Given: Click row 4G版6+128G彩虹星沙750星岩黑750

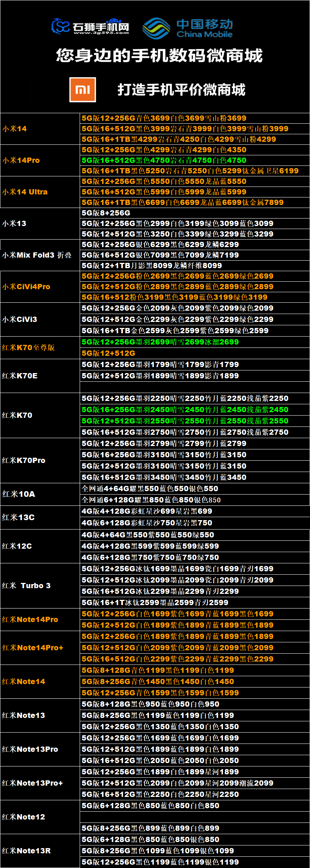Looking at the screenshot, I should click(x=195, y=523).
